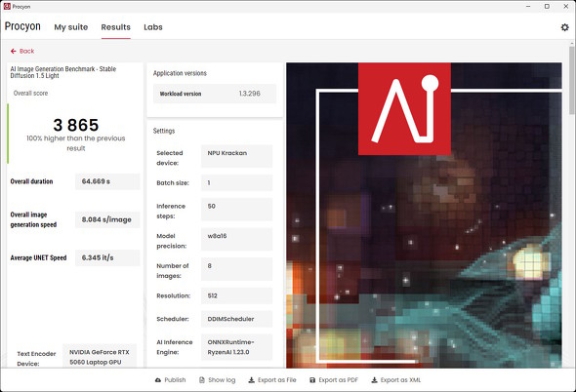
Task: Click the ONNXRuntime-RyzenAI 1.23.0 value
Action: coord(230,347)
